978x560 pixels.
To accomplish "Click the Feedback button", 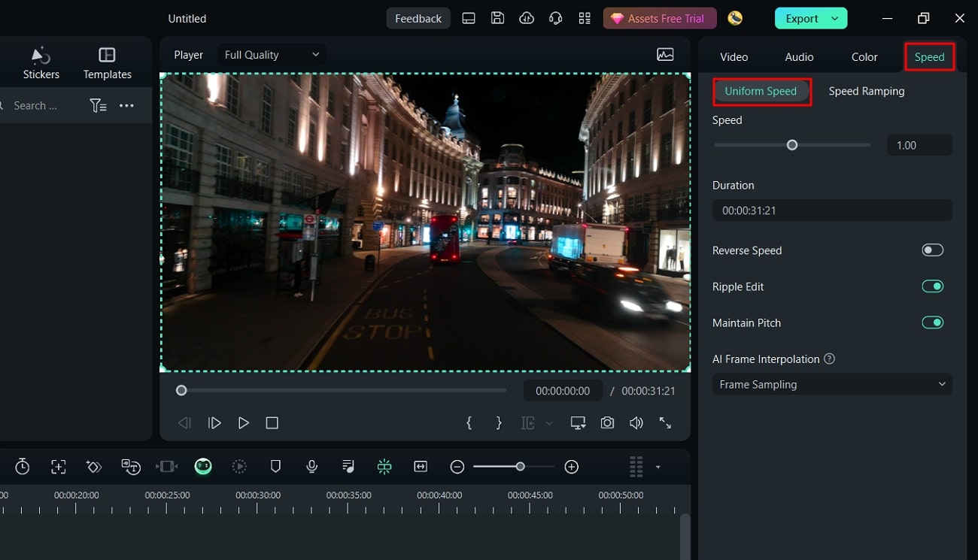I will coord(418,18).
